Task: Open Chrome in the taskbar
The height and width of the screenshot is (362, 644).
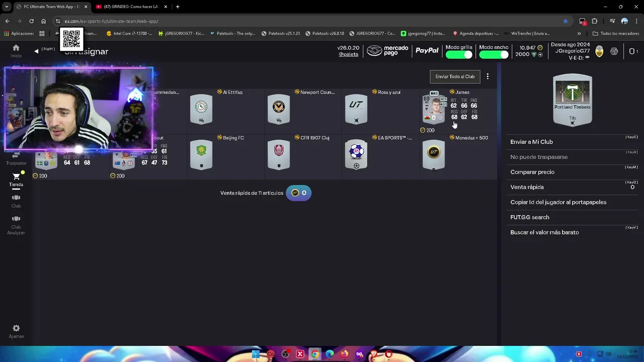Action: pyautogui.click(x=315, y=354)
